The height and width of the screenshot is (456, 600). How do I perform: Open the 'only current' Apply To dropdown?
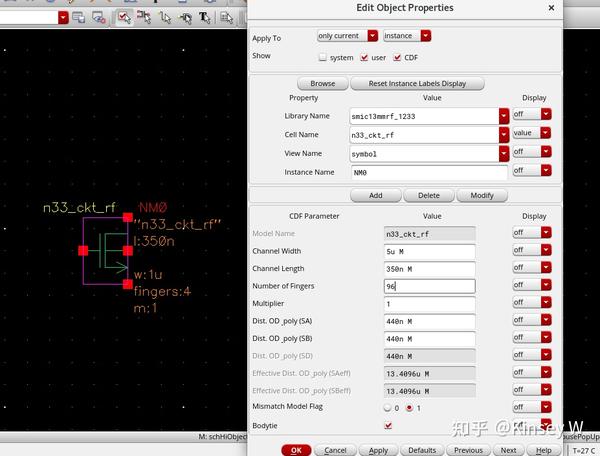pos(347,36)
